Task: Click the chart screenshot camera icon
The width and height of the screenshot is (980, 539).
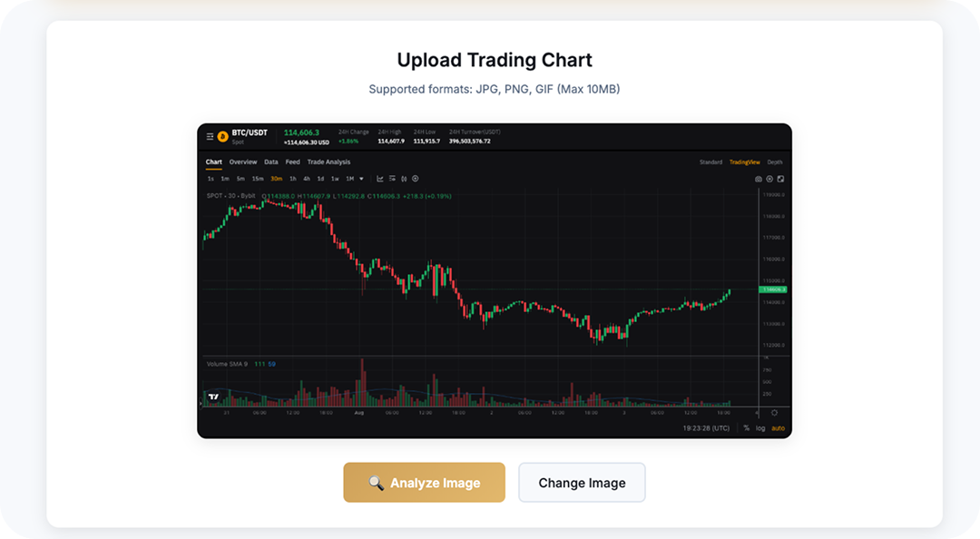Action: pyautogui.click(x=759, y=179)
